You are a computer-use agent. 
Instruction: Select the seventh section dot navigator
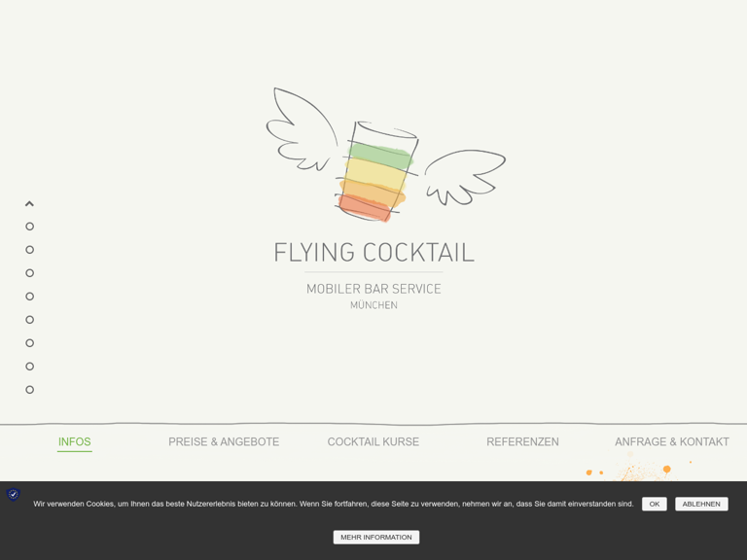coord(29,367)
